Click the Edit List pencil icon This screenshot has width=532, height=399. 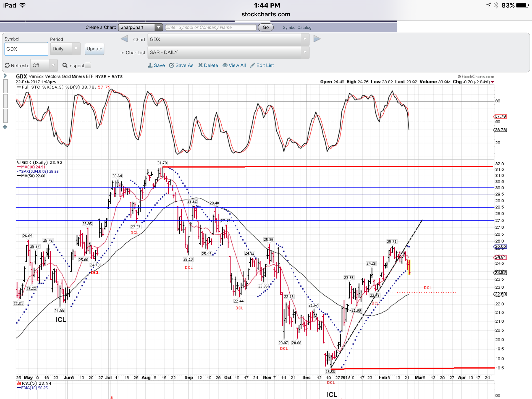[x=252, y=65]
